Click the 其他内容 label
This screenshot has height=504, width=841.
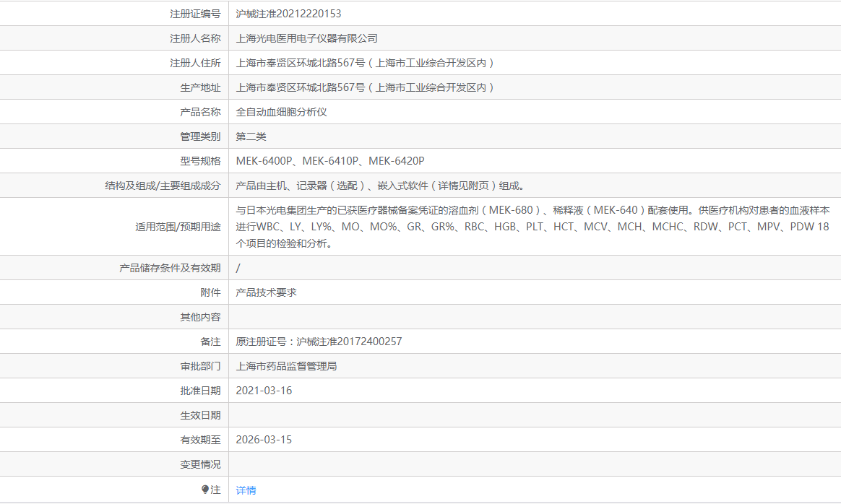[201, 318]
